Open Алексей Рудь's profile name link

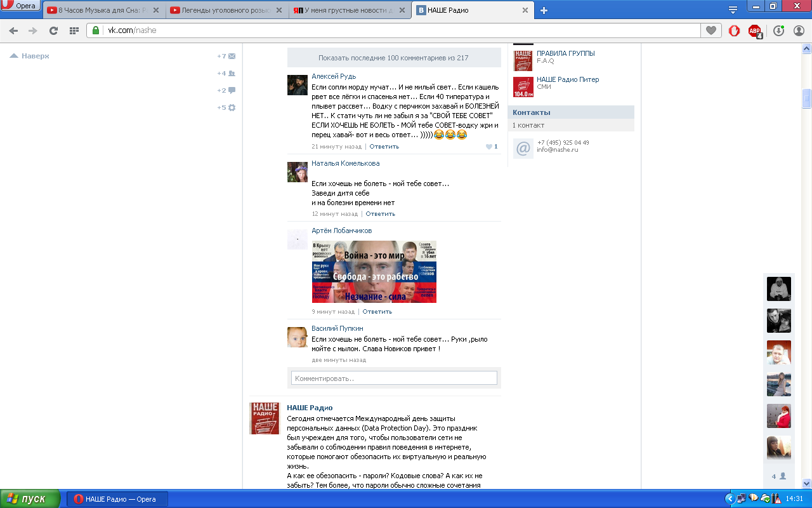(334, 76)
